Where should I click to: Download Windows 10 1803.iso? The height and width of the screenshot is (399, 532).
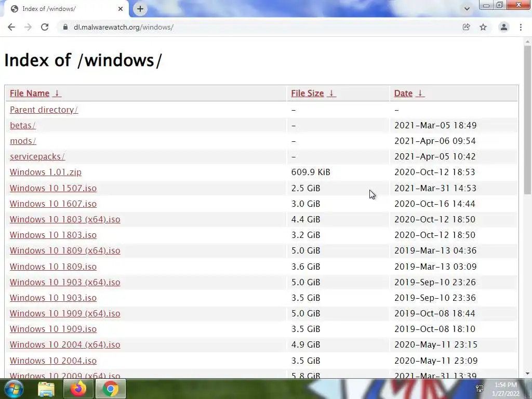pos(54,235)
